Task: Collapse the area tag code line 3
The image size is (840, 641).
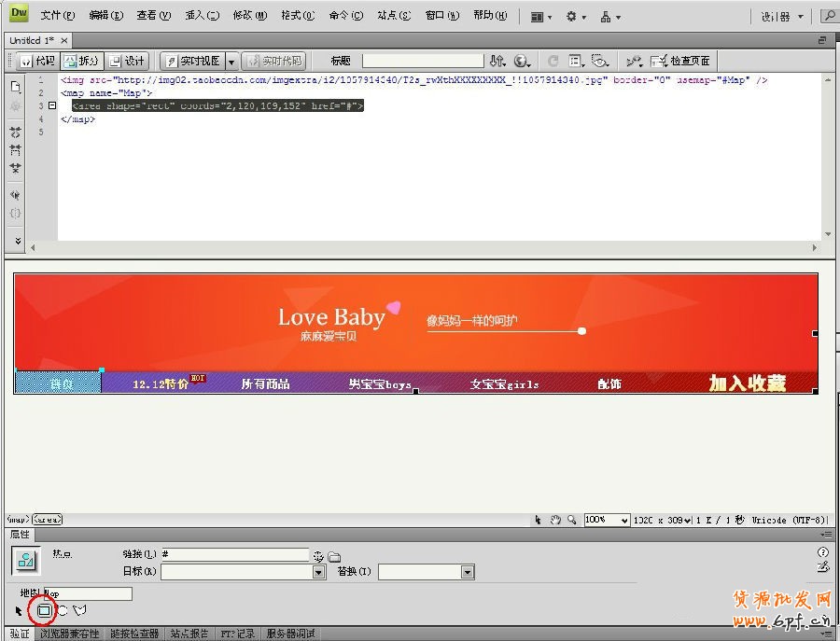Action: click(51, 106)
